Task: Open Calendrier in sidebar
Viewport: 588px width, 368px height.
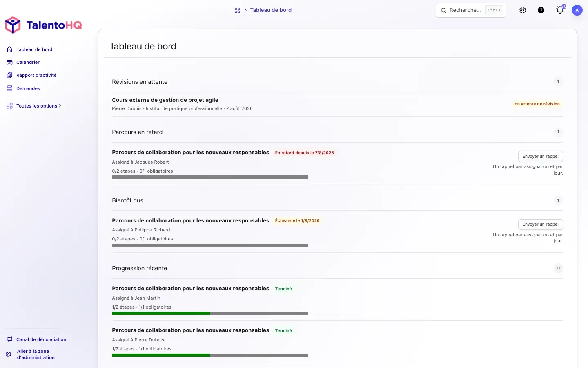Action: tap(28, 63)
